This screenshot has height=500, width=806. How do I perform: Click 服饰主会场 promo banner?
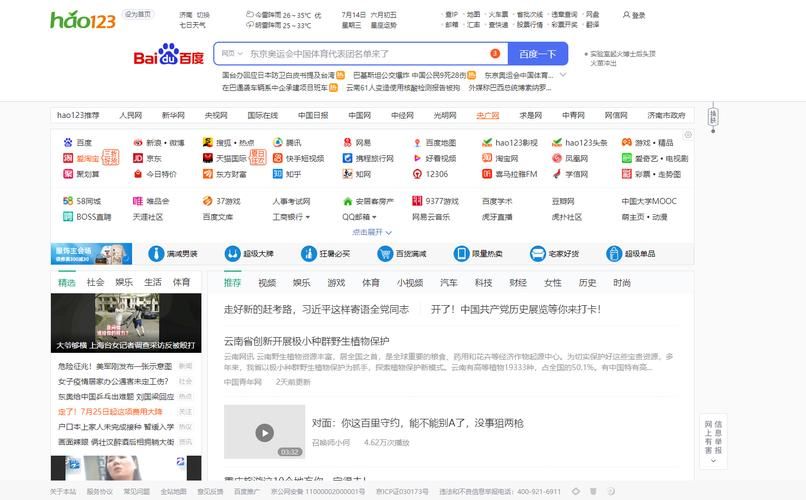(91, 254)
